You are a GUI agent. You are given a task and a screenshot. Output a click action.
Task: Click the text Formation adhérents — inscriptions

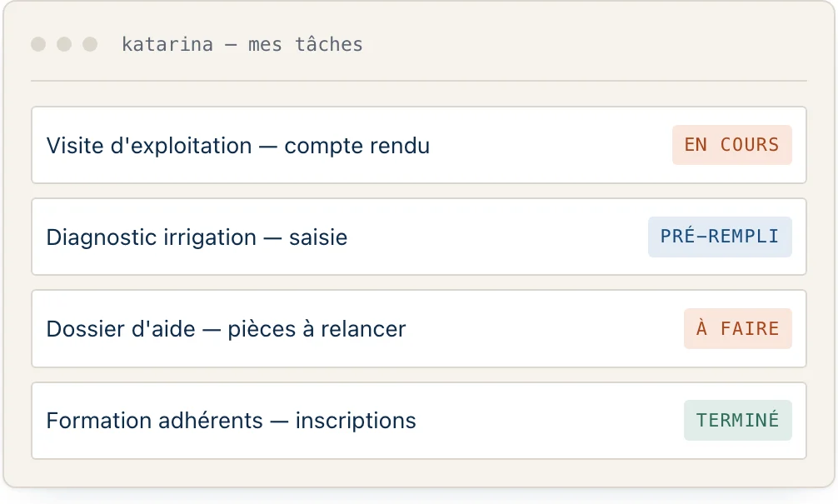pyautogui.click(x=231, y=422)
